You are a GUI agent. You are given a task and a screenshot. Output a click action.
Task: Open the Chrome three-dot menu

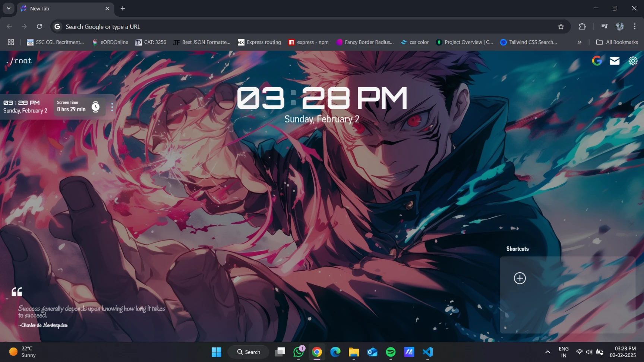[x=635, y=26]
